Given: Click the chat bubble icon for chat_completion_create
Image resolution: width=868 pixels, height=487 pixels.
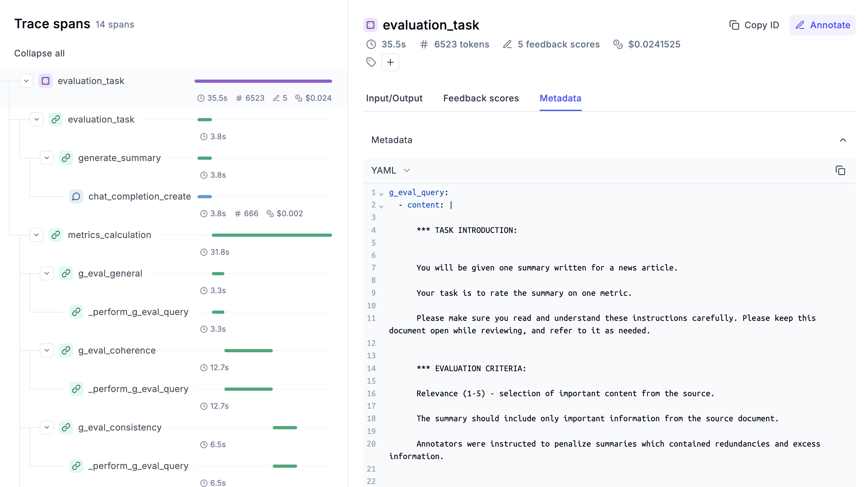Looking at the screenshot, I should click(x=76, y=196).
